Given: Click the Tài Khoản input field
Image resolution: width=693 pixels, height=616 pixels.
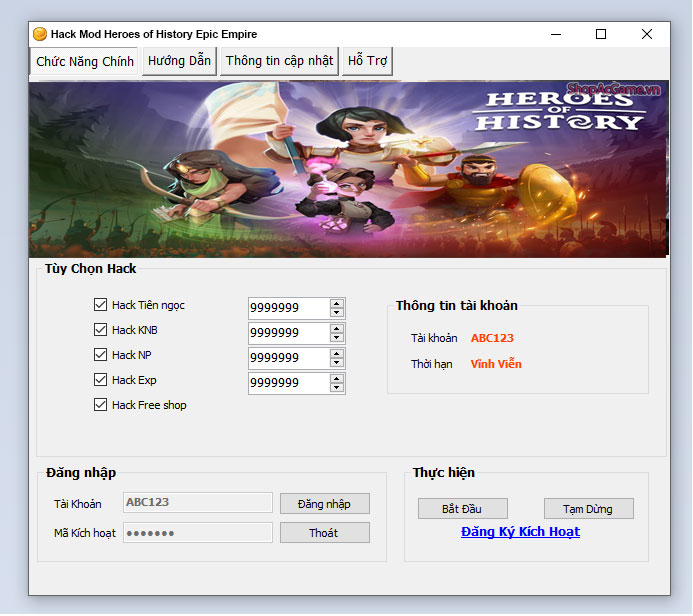Looking at the screenshot, I should 198,502.
